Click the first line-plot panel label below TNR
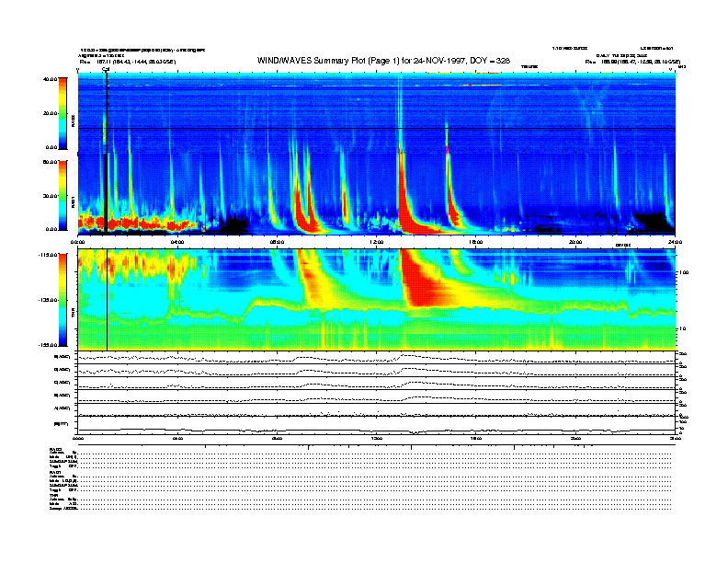 (63, 357)
